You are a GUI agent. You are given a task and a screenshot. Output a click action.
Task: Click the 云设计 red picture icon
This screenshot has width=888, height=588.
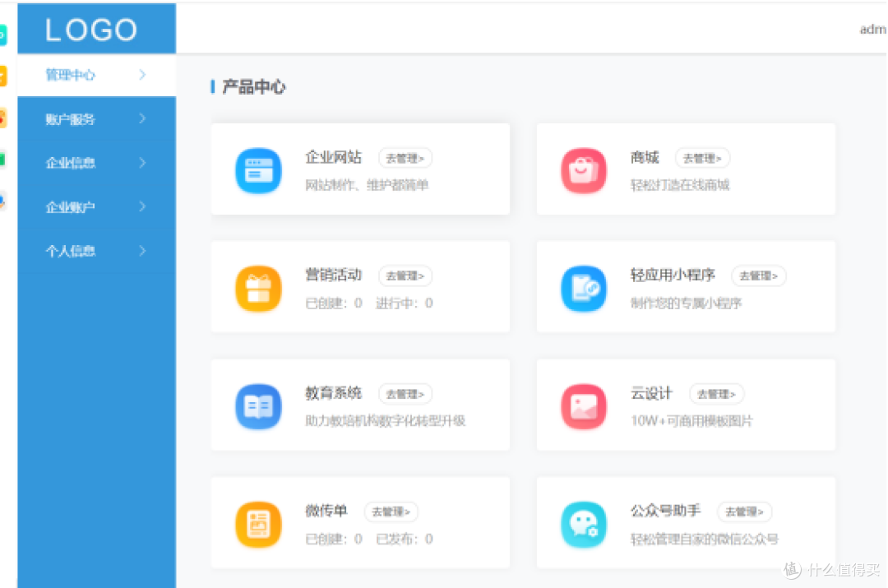point(584,406)
